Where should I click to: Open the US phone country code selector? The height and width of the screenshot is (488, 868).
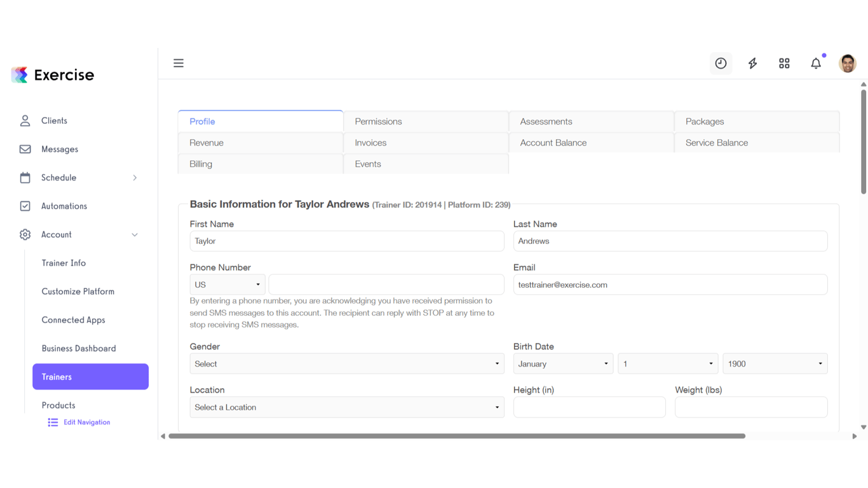(x=227, y=284)
